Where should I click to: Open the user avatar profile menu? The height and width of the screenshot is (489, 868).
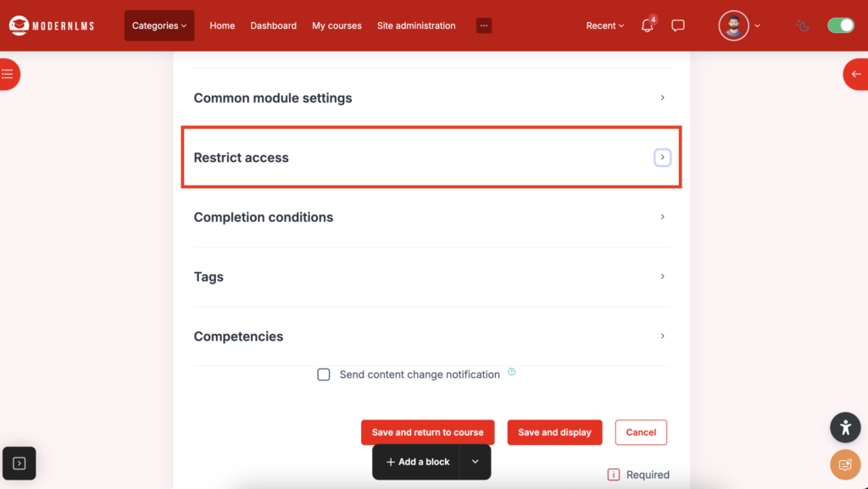click(734, 26)
